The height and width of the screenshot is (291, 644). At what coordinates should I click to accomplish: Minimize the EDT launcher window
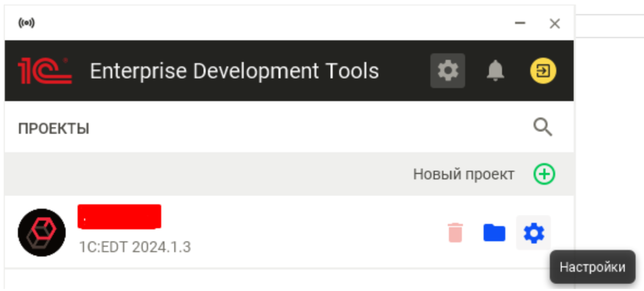(520, 23)
